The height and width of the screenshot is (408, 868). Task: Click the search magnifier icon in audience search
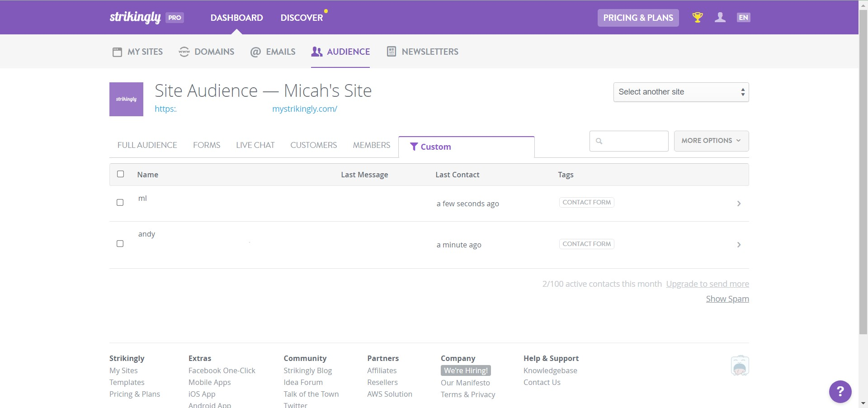tap(599, 141)
